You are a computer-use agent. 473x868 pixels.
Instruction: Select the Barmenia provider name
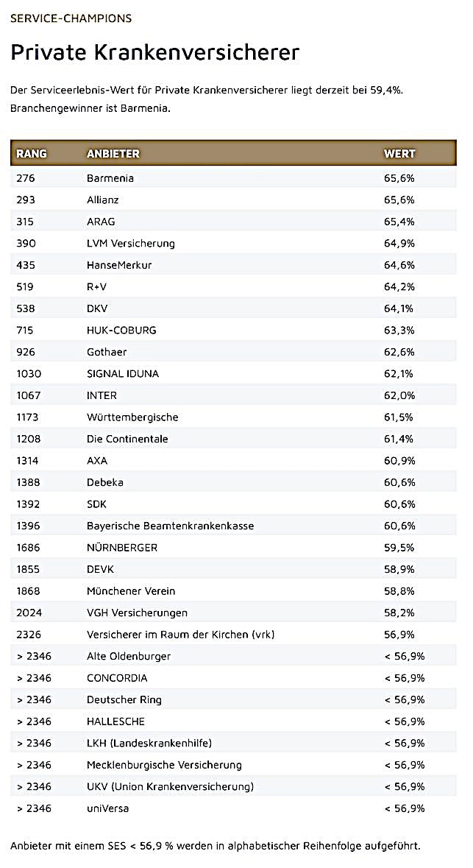coord(110,178)
